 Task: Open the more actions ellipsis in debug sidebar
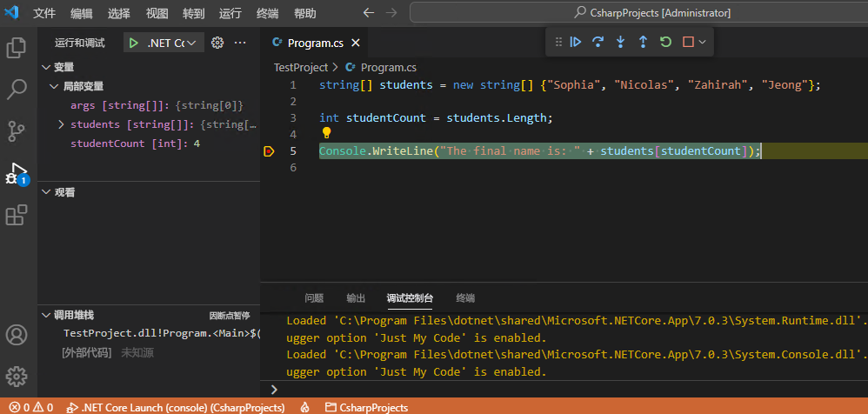pyautogui.click(x=240, y=43)
